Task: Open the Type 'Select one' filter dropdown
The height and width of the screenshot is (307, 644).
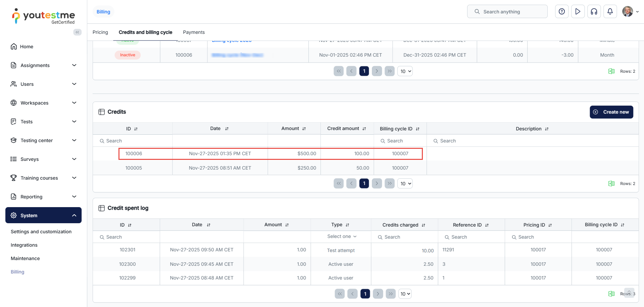Action: tap(341, 237)
